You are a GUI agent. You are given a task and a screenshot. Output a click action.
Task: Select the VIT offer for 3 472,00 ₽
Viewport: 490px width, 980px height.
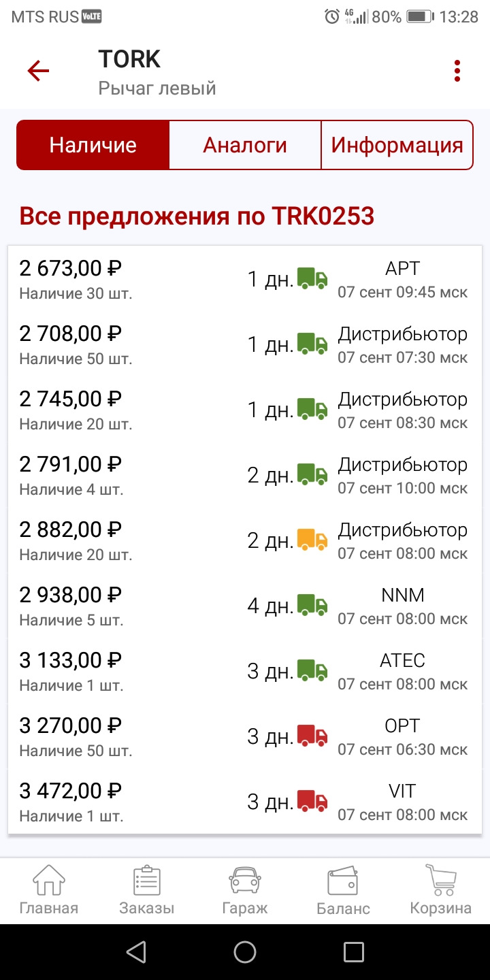(x=245, y=802)
